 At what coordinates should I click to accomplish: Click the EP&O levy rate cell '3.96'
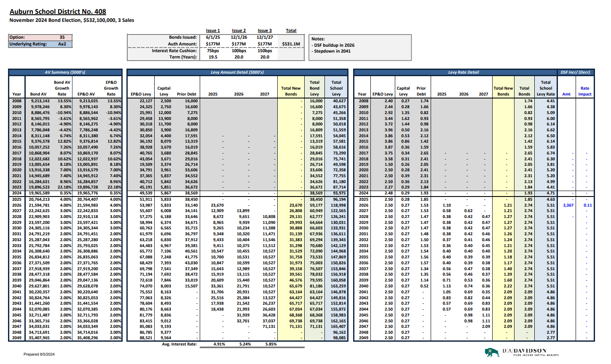(389, 130)
